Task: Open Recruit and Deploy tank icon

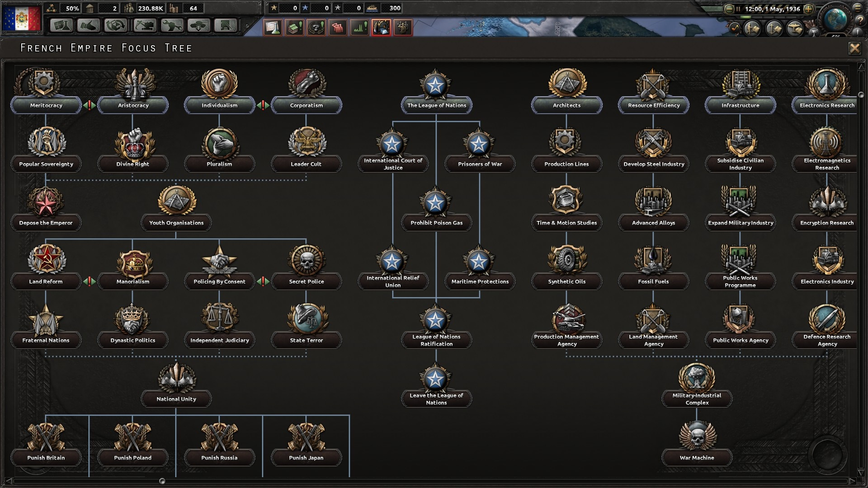Action: [x=199, y=25]
